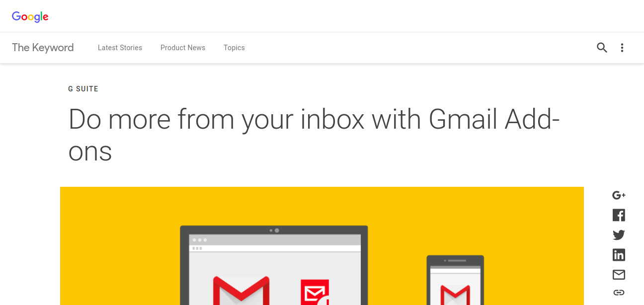Open Product News menu
The width and height of the screenshot is (644, 305).
183,48
